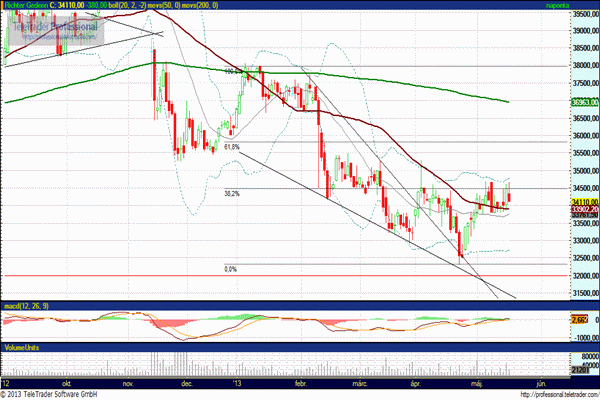Select the red horizontal support line at 32000
The width and height of the screenshot is (600, 400).
[x=285, y=276]
